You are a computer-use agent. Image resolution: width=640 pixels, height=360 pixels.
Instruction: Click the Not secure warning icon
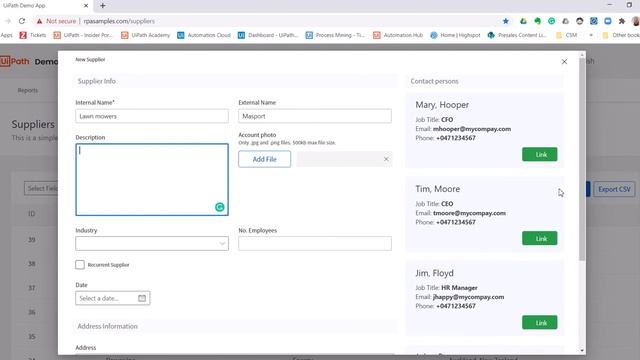coord(39,21)
